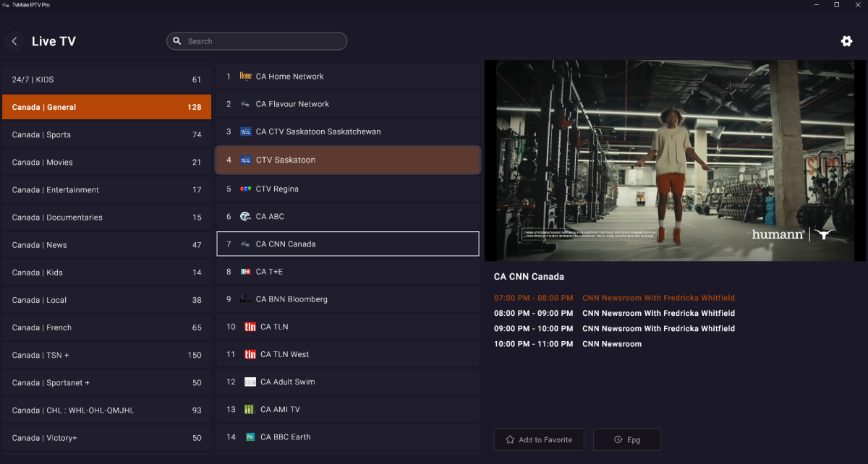This screenshot has height=464, width=868.
Task: Click the CTV Regina channel logo
Action: coord(245,189)
